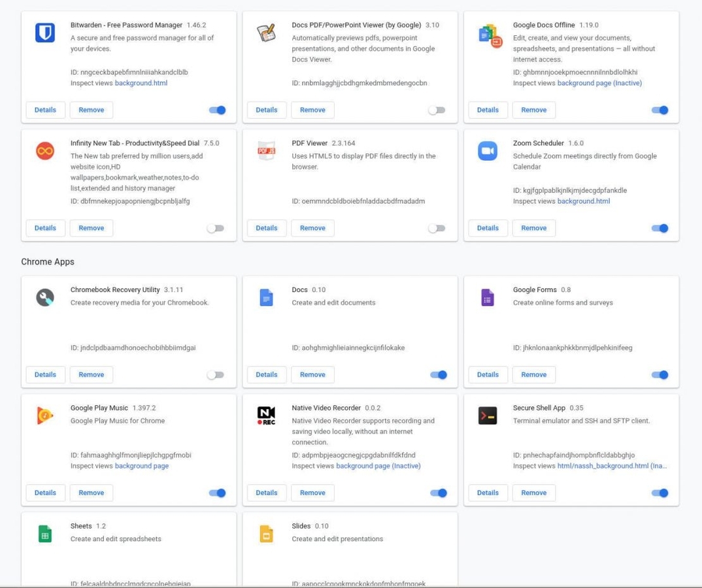This screenshot has width=702, height=588.
Task: Click the Docs document icon
Action: click(x=265, y=297)
